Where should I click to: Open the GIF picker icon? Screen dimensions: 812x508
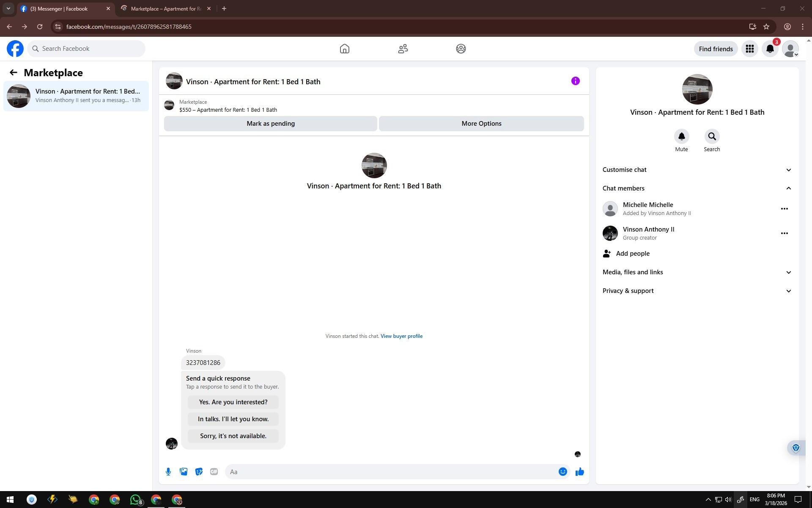tap(214, 472)
